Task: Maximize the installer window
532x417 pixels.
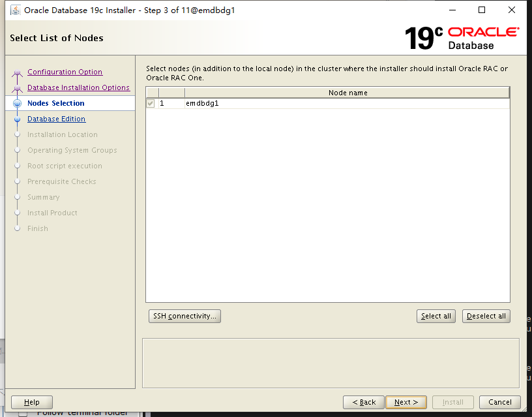Action: pos(481,10)
